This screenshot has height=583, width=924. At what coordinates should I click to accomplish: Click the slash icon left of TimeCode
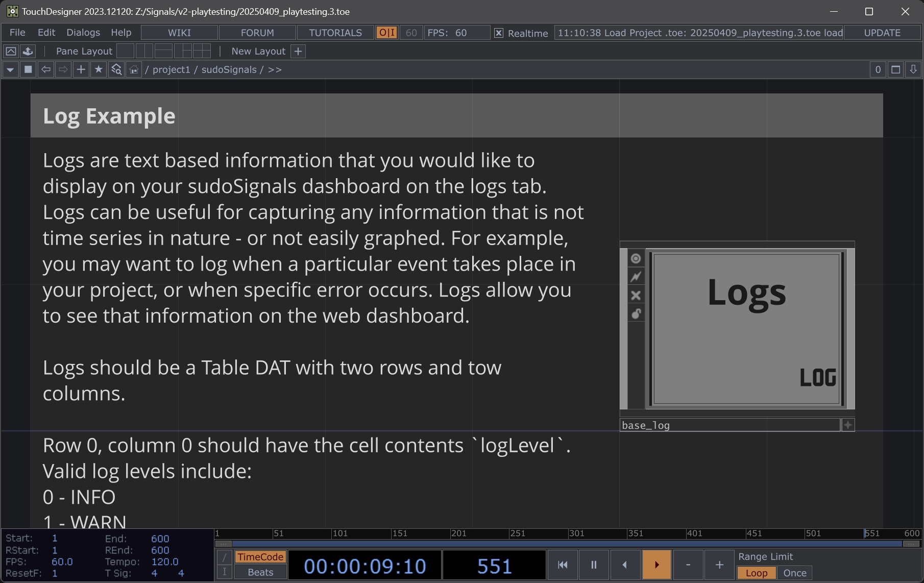(225, 557)
